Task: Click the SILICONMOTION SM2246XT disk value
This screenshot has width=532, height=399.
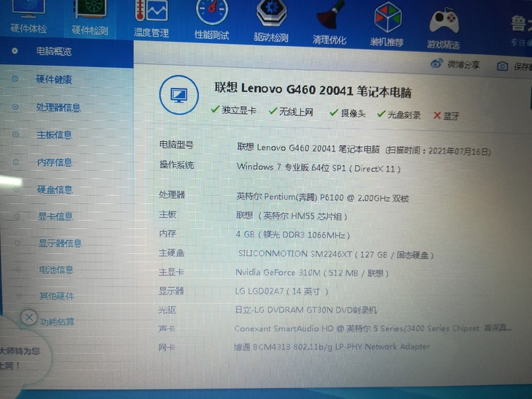Action: [x=336, y=254]
